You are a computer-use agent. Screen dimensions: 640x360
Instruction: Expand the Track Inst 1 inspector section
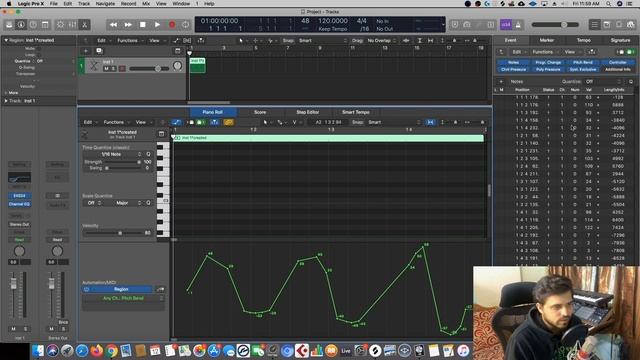coord(6,100)
